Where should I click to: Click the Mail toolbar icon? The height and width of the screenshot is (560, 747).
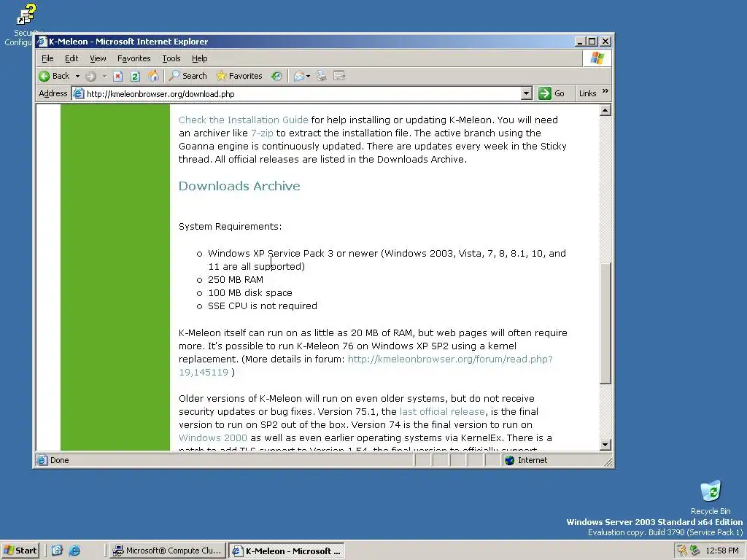(298, 76)
